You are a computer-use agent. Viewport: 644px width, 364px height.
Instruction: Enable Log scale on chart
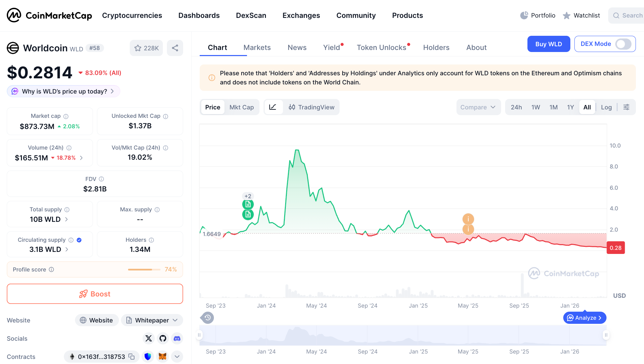point(606,107)
